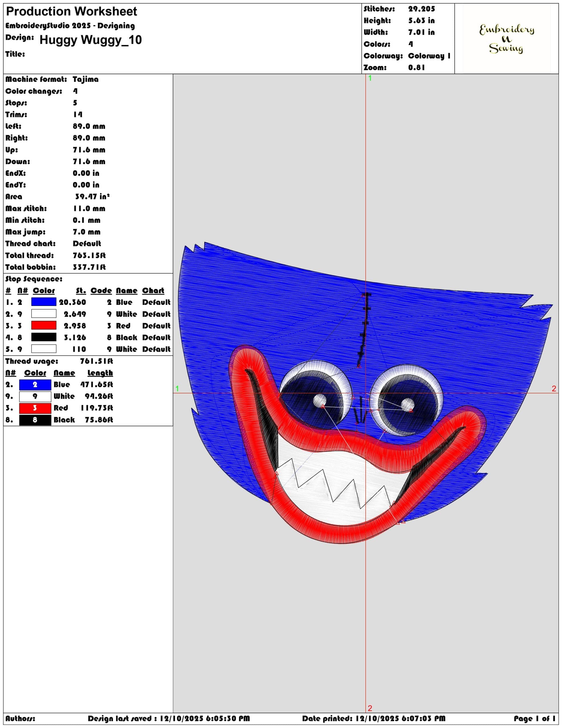562x728 pixels.
Task: Click Black thread length 75.86ft
Action: pos(99,420)
